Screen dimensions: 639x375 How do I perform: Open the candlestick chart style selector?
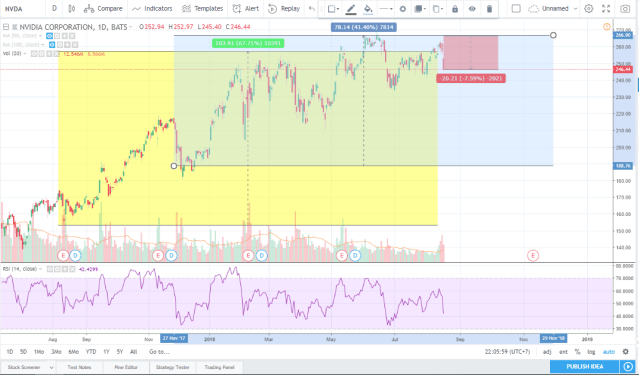tap(71, 9)
